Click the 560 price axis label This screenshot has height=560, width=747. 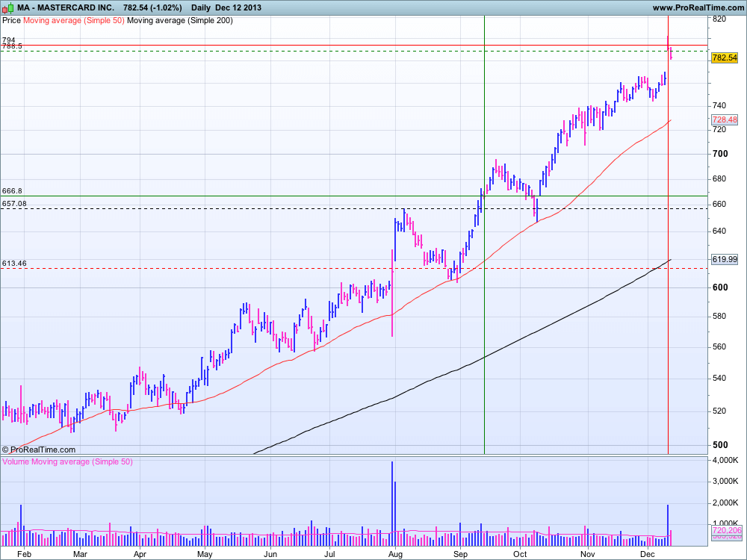point(719,346)
